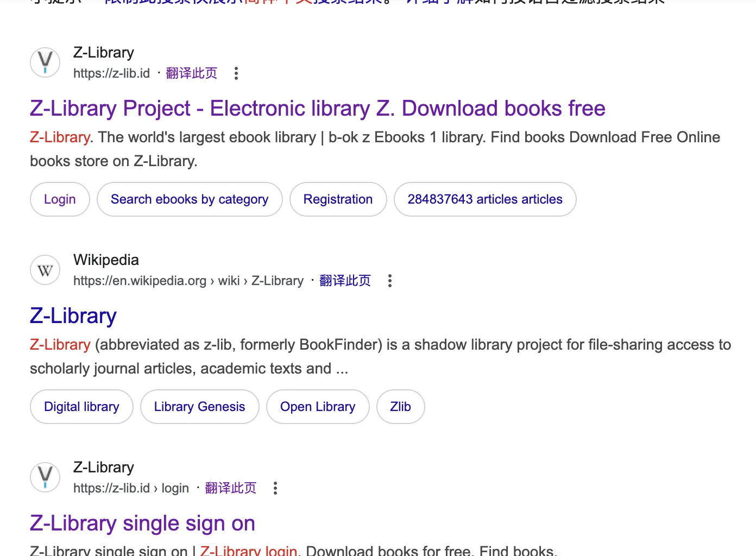
Task: Click the Wikipedia W favicon
Action: [x=45, y=270]
